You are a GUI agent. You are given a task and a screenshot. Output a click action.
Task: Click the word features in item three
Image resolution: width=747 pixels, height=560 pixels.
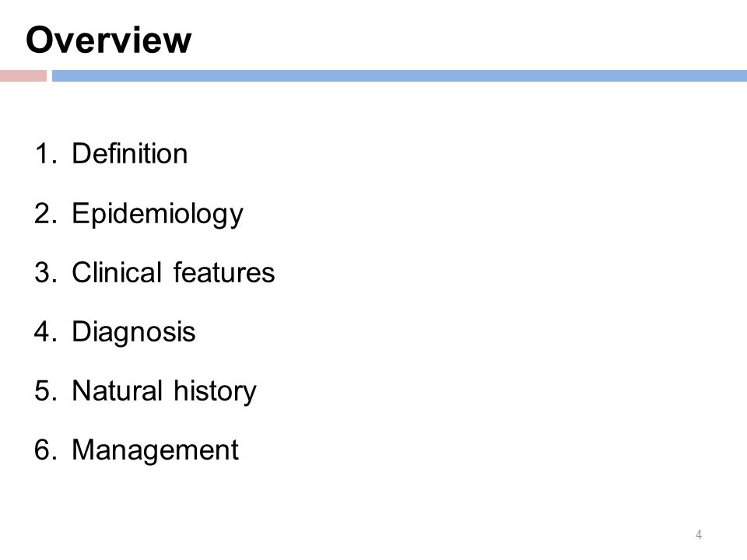click(224, 272)
